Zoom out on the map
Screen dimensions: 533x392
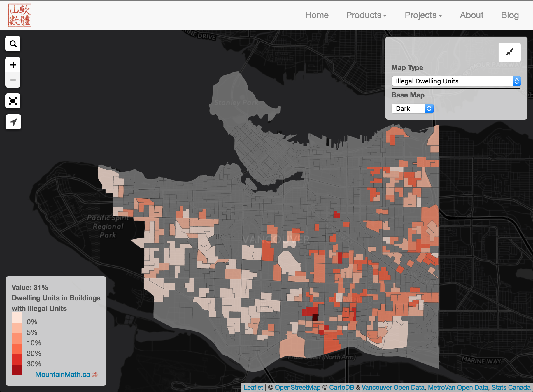coord(13,80)
